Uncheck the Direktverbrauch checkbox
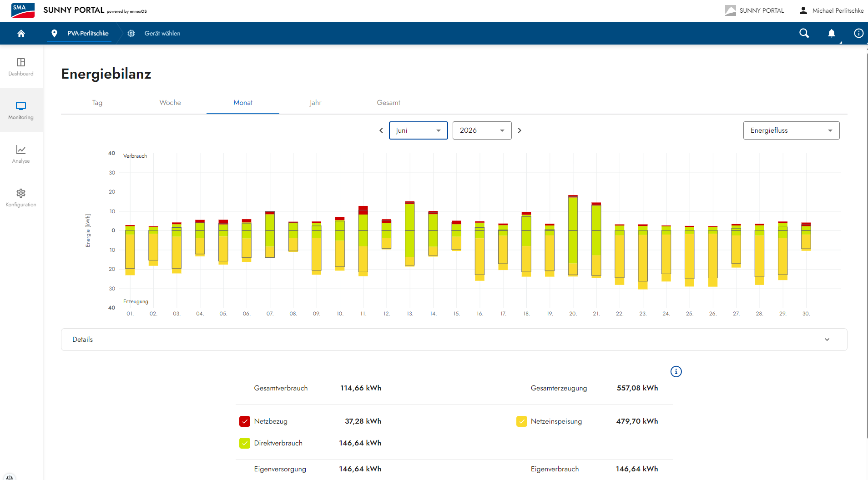The image size is (868, 480). (245, 443)
